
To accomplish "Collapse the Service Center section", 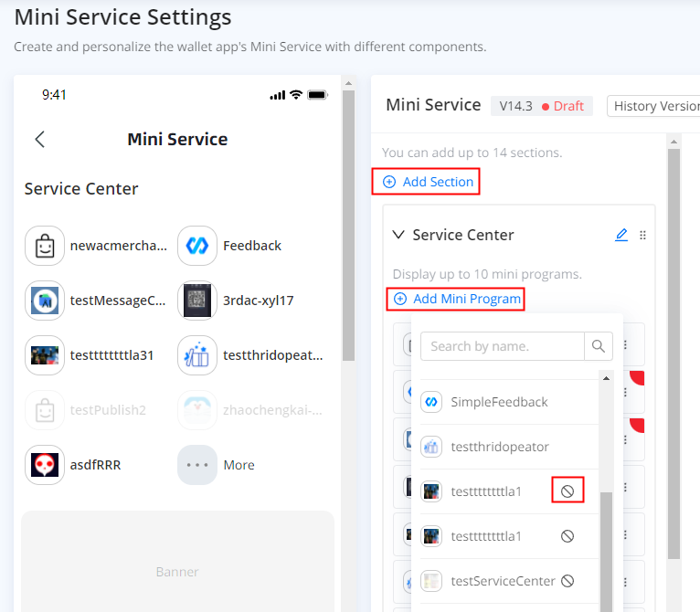I will (398, 235).
